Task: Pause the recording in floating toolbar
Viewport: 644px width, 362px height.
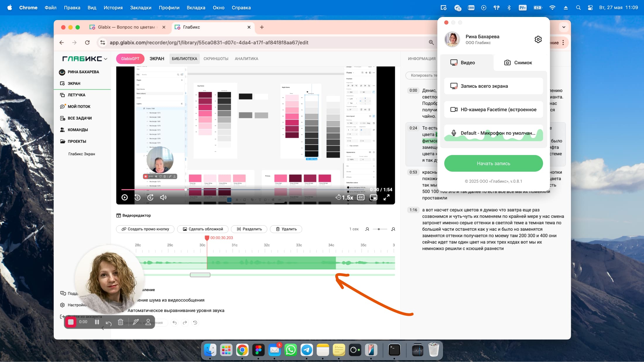Action: pos(97,322)
